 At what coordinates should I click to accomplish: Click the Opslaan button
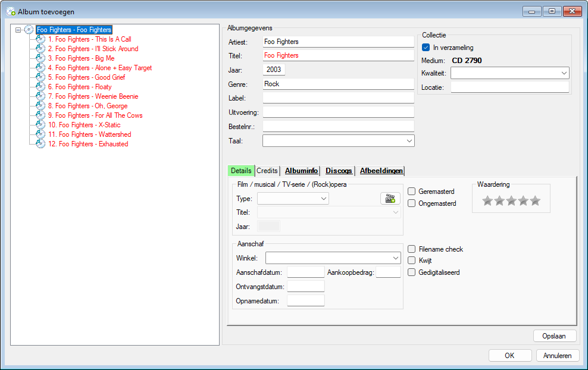click(554, 336)
